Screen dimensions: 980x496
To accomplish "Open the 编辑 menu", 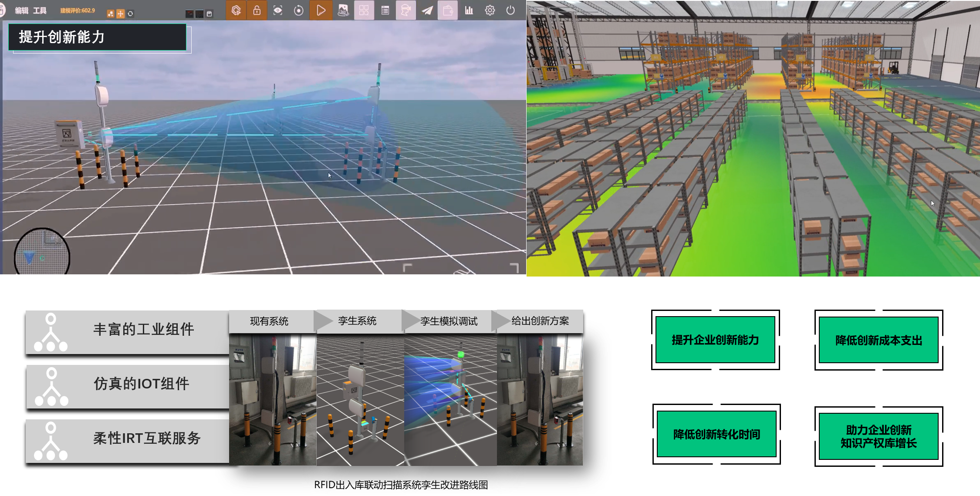I will [x=21, y=10].
